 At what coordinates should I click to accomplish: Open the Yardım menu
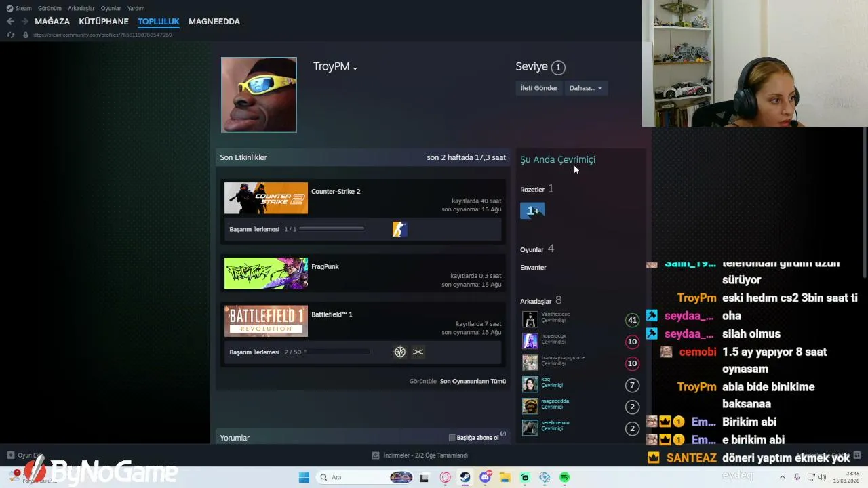136,8
